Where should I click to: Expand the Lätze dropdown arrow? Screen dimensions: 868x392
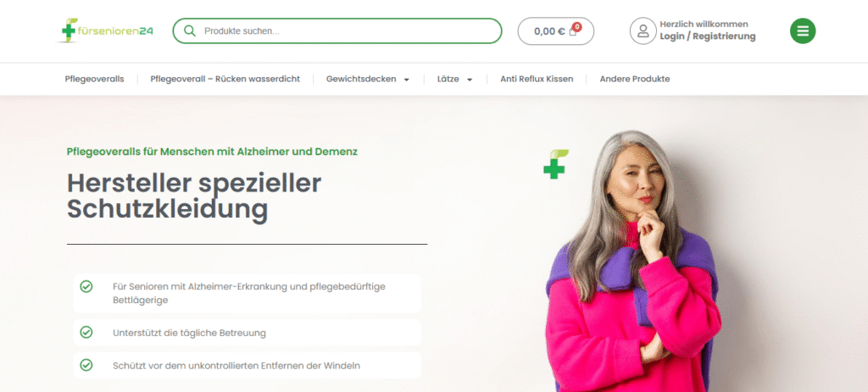click(x=470, y=80)
